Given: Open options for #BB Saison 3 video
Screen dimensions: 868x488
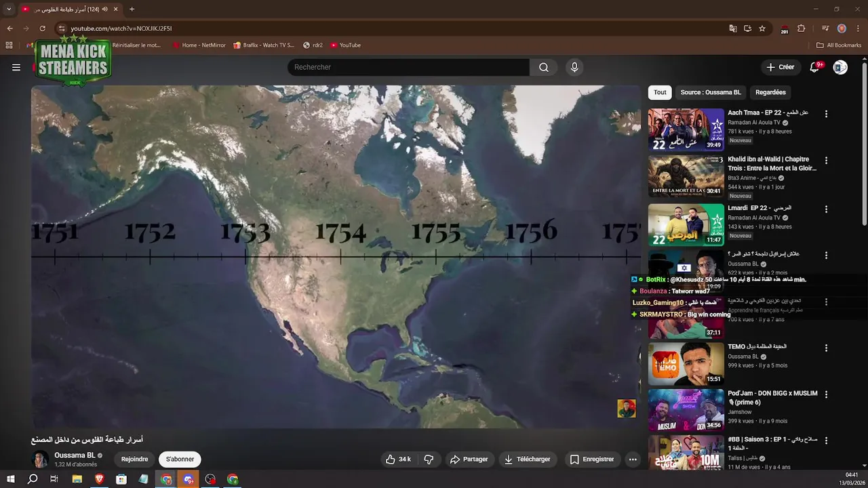Looking at the screenshot, I should click(826, 441).
